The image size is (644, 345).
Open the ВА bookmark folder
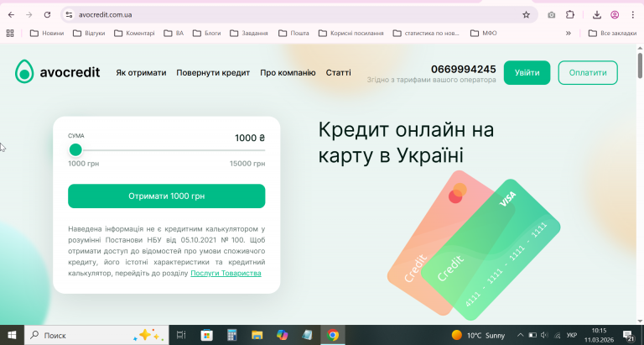(174, 34)
